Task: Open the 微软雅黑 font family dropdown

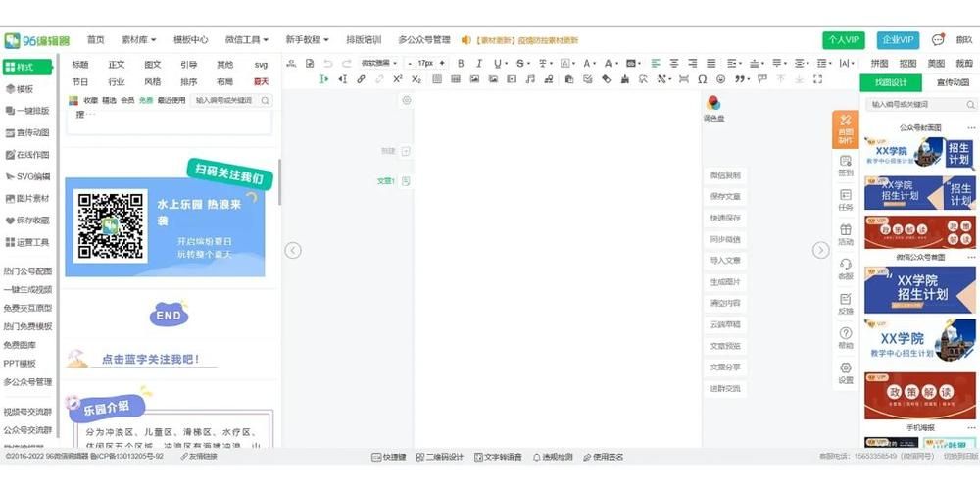Action: pyautogui.click(x=378, y=63)
